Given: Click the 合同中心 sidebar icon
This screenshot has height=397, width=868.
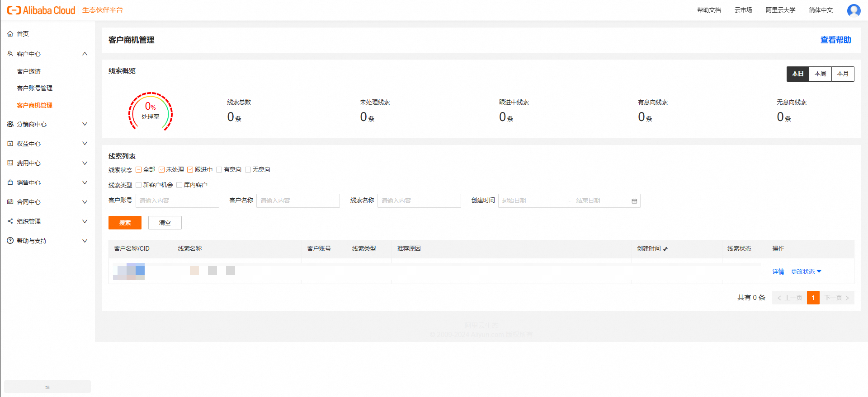Looking at the screenshot, I should tap(10, 202).
